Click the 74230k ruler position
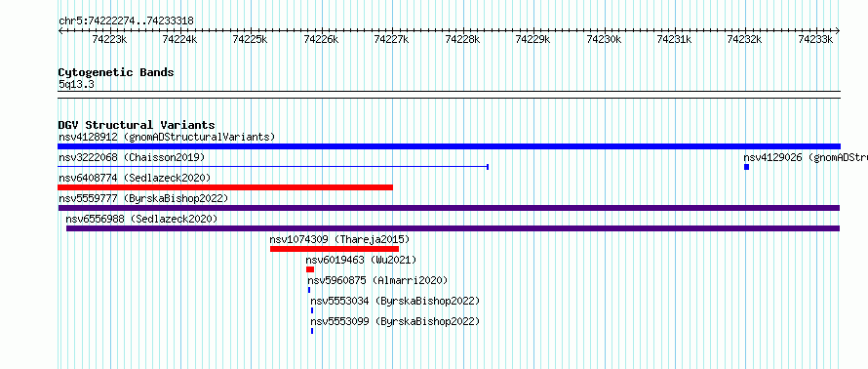 604,39
